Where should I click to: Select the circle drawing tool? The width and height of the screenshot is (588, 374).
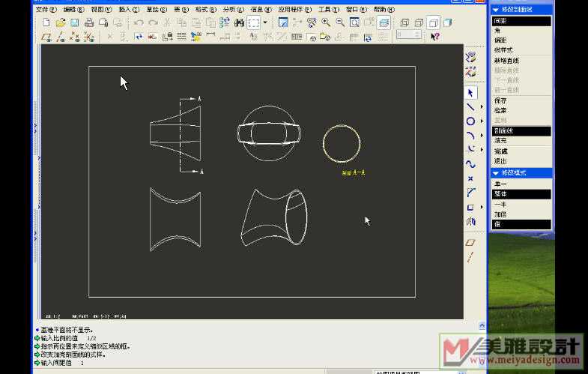[470, 121]
